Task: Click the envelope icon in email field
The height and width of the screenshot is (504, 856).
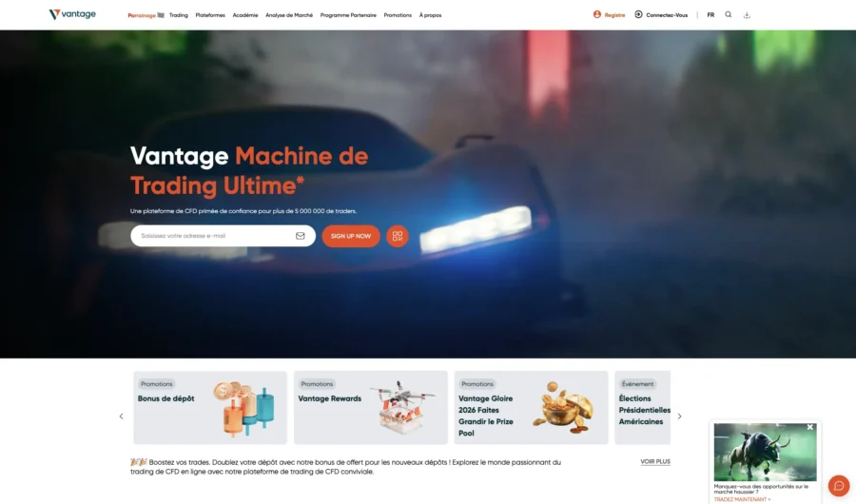Action: 301,236
